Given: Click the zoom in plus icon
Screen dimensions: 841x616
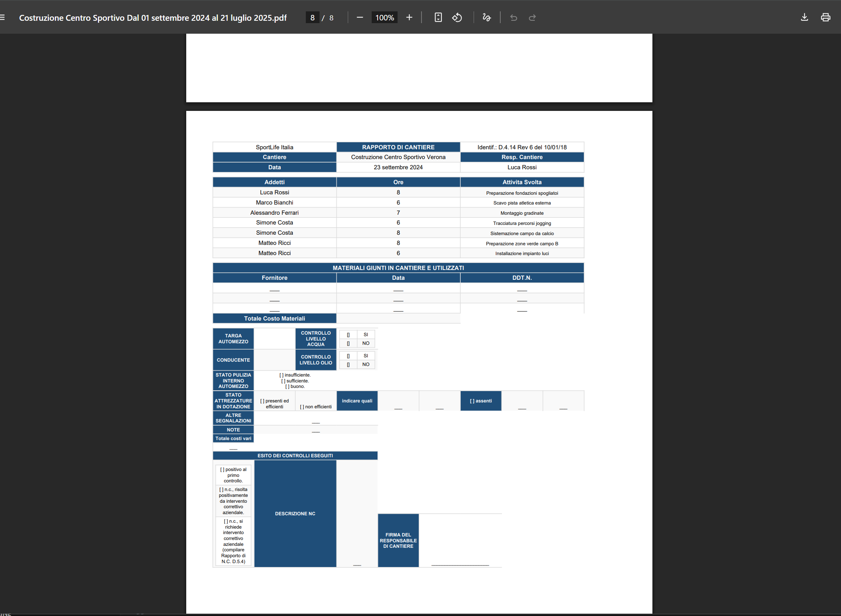Looking at the screenshot, I should click(x=409, y=17).
